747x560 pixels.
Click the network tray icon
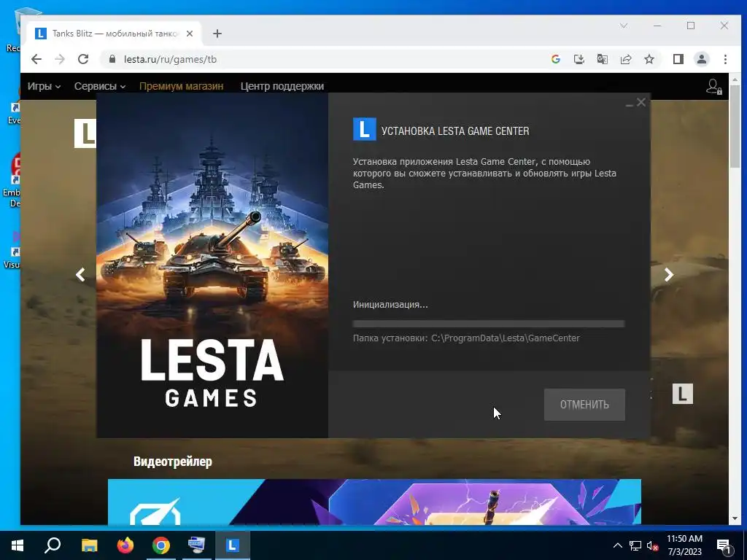(635, 545)
